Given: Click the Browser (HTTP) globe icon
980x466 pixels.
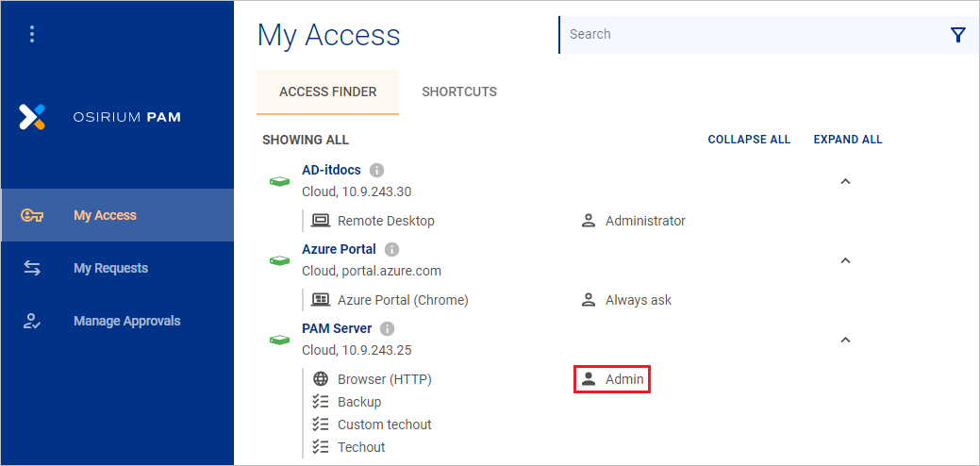Looking at the screenshot, I should pos(321,378).
